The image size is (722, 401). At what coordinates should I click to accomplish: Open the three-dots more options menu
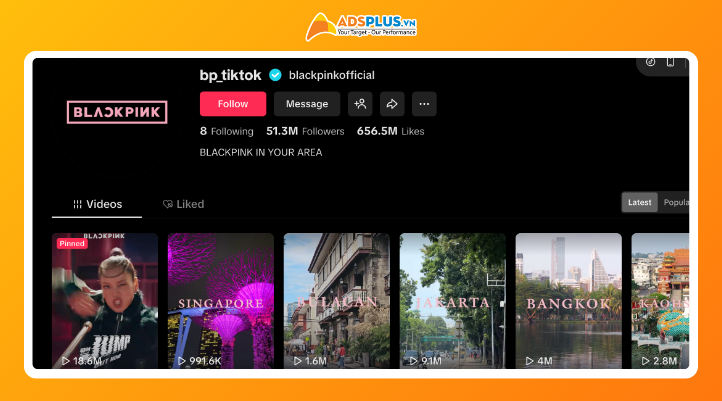tap(424, 104)
